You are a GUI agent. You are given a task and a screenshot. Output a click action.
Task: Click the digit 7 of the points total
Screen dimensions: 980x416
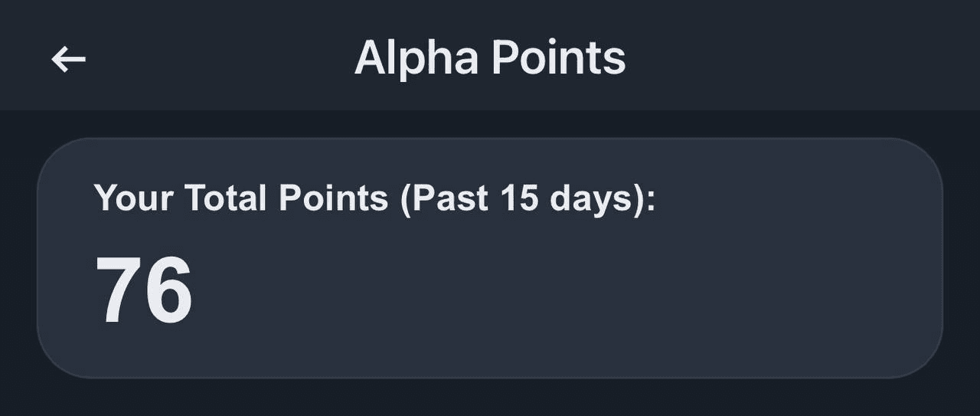click(119, 290)
